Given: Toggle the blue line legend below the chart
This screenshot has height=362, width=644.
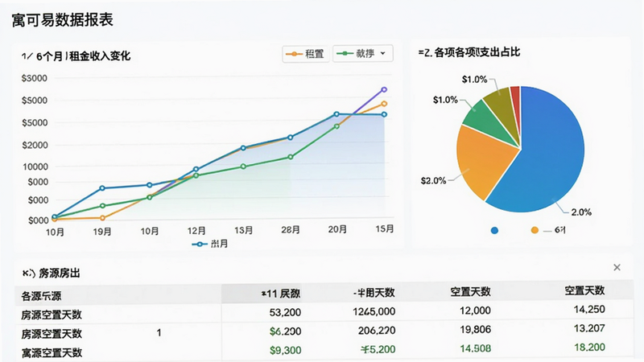Looking at the screenshot, I should [210, 244].
